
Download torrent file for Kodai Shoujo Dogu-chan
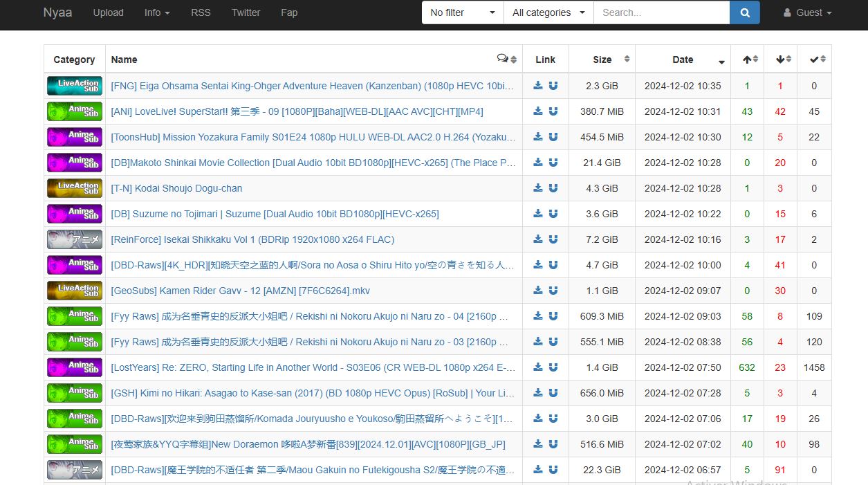[538, 188]
